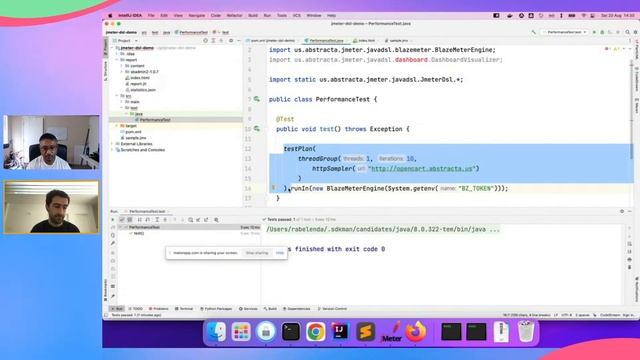Hide the Project panel with the minus icon
The height and width of the screenshot is (360, 640).
point(239,40)
